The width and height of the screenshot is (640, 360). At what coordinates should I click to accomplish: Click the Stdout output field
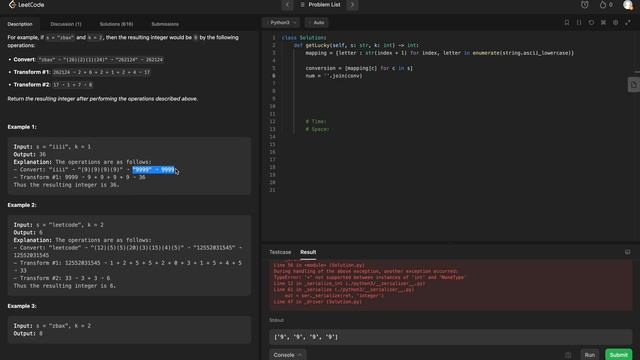pyautogui.click(x=451, y=337)
